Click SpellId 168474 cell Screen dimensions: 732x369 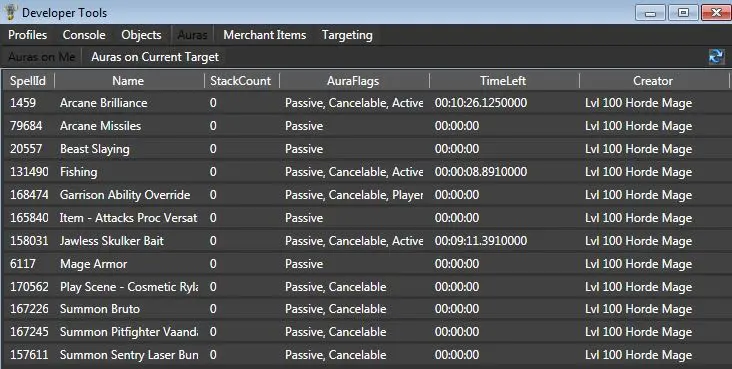click(x=29, y=195)
